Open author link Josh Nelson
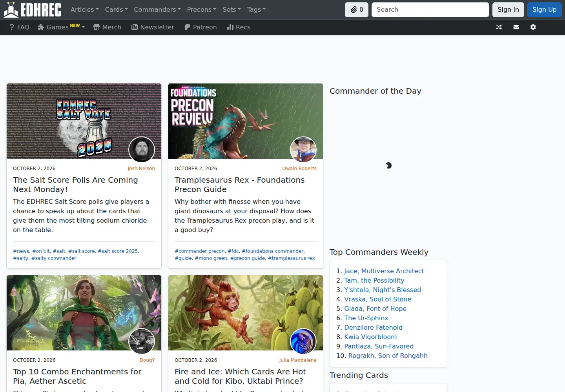The width and height of the screenshot is (565, 392). click(x=141, y=169)
